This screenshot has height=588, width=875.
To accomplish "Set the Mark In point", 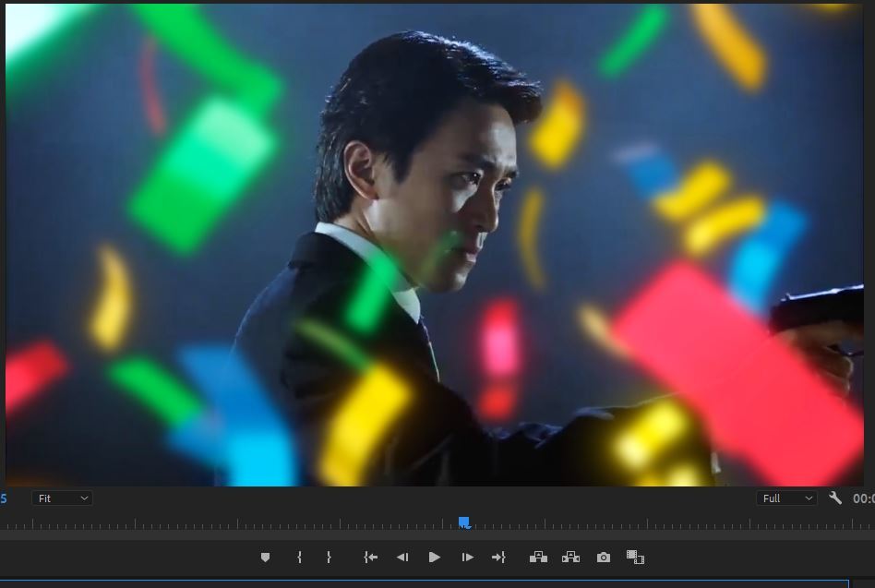I will pos(300,557).
